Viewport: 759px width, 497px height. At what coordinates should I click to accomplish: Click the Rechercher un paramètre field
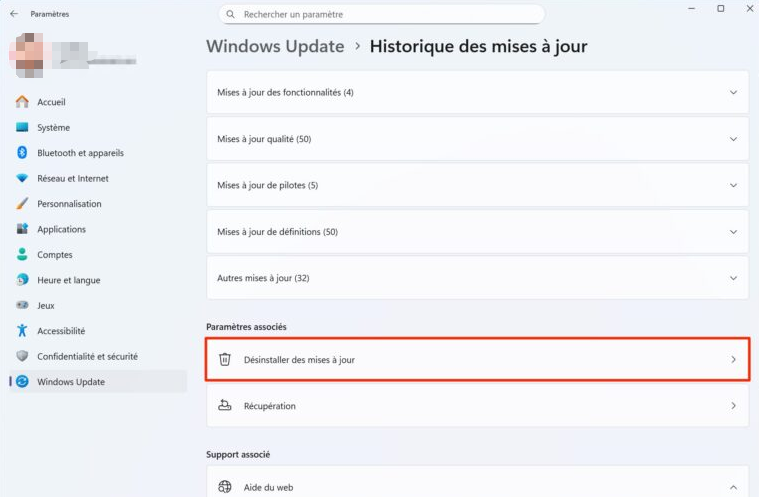pos(381,15)
